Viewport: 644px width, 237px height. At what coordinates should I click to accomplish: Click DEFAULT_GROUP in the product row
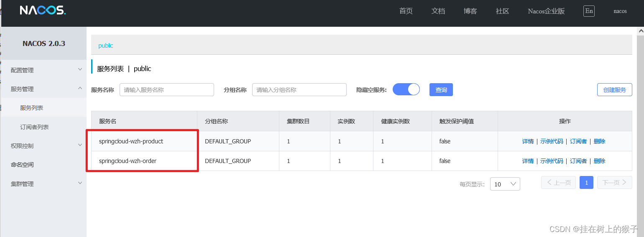point(228,141)
